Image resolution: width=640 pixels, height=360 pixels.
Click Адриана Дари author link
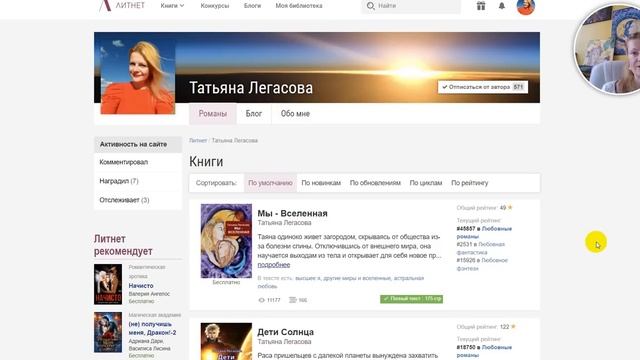[146, 341]
